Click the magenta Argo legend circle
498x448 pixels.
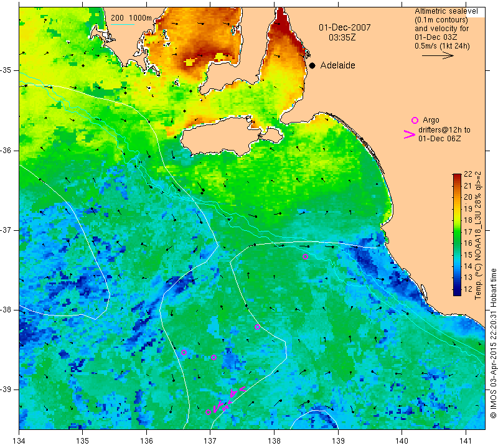[x=415, y=120]
